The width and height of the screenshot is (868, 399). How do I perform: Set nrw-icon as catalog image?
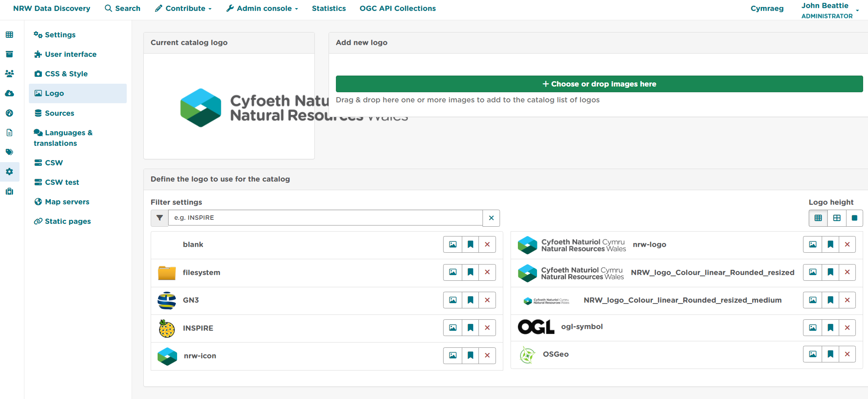point(452,356)
